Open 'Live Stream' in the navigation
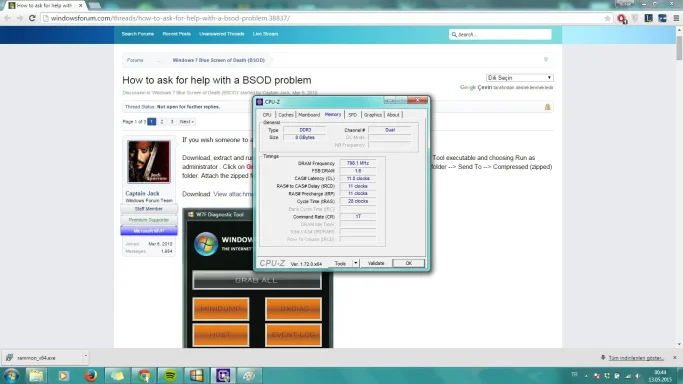Viewport: 683px width, 384px height. point(265,34)
